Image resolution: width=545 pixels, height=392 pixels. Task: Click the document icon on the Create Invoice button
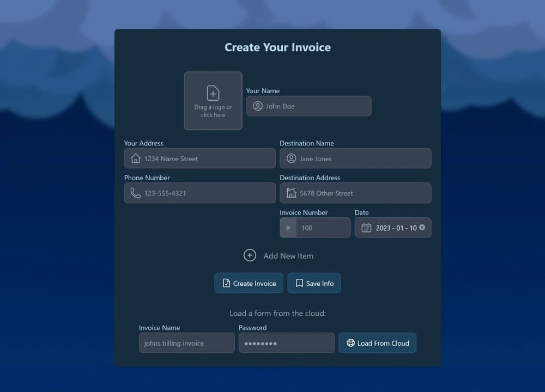(x=226, y=283)
